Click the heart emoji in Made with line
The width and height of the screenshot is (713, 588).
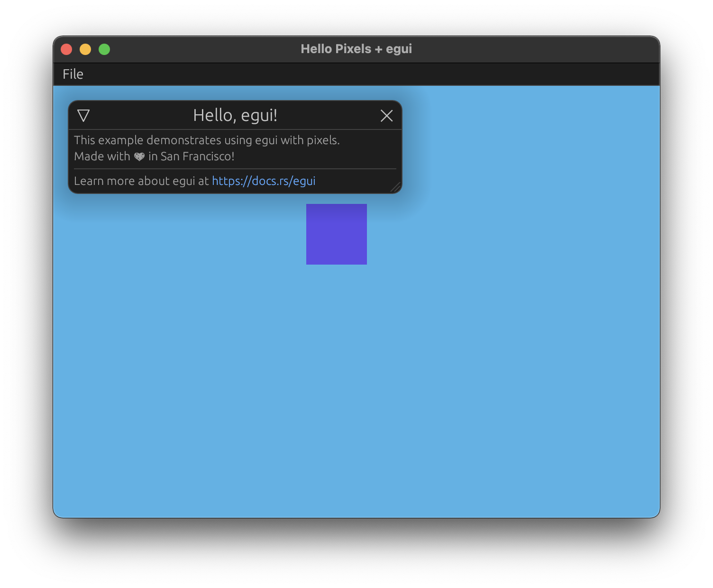pyautogui.click(x=139, y=156)
